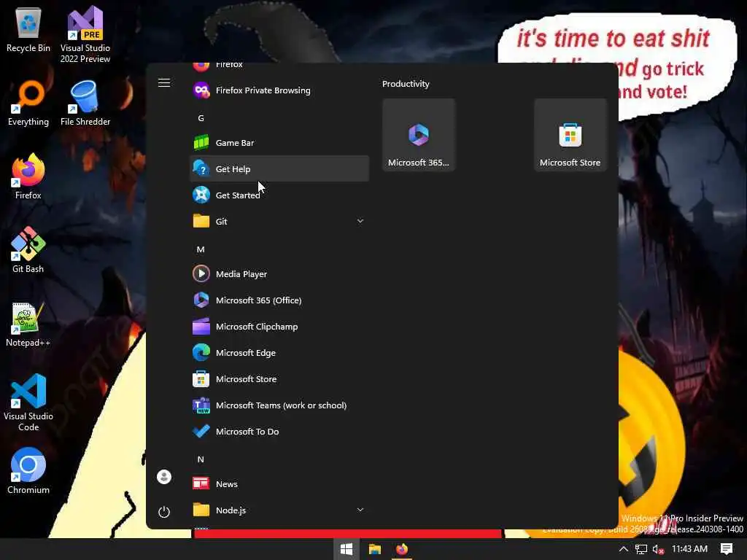
Task: Launch Microsoft Teams (work or school)
Action: point(279,405)
